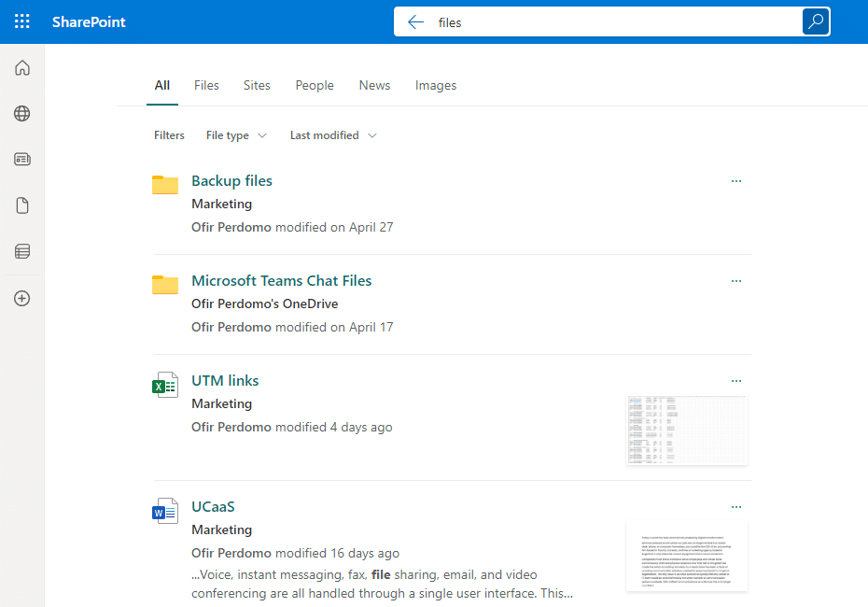This screenshot has width=868, height=607.
Task: Expand the Last modified filter dropdown
Action: pyautogui.click(x=333, y=135)
